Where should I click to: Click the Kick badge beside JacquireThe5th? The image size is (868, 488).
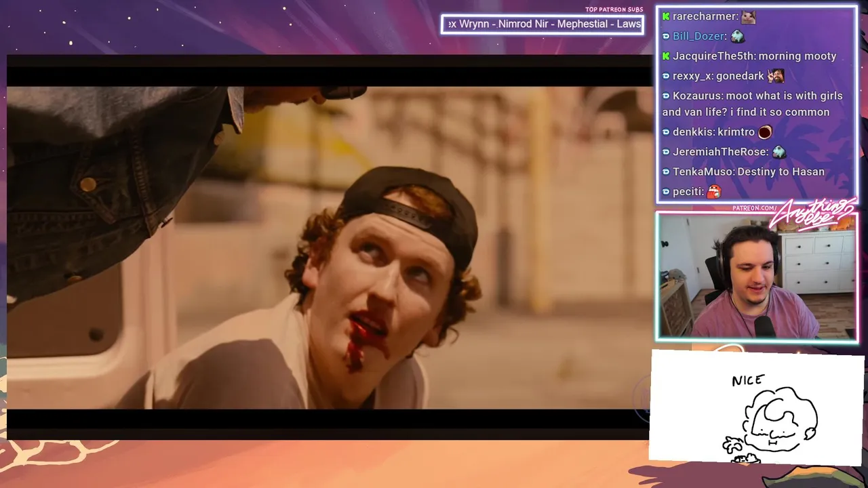click(x=666, y=56)
